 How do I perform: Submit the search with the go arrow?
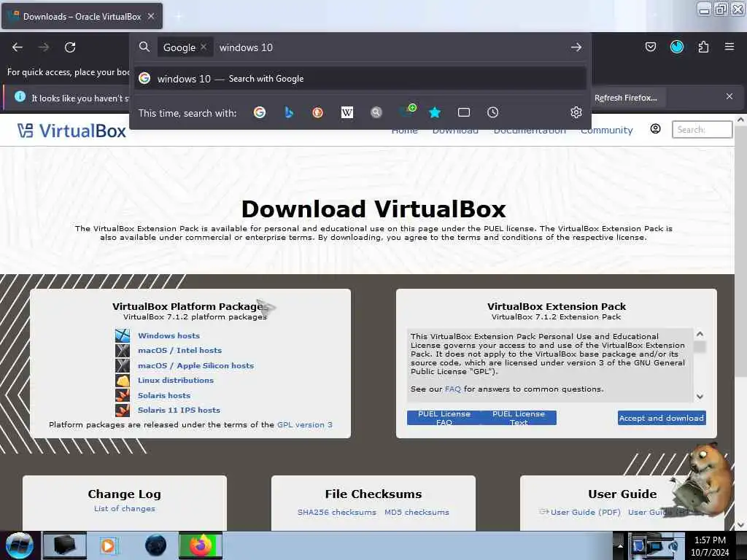(x=576, y=47)
